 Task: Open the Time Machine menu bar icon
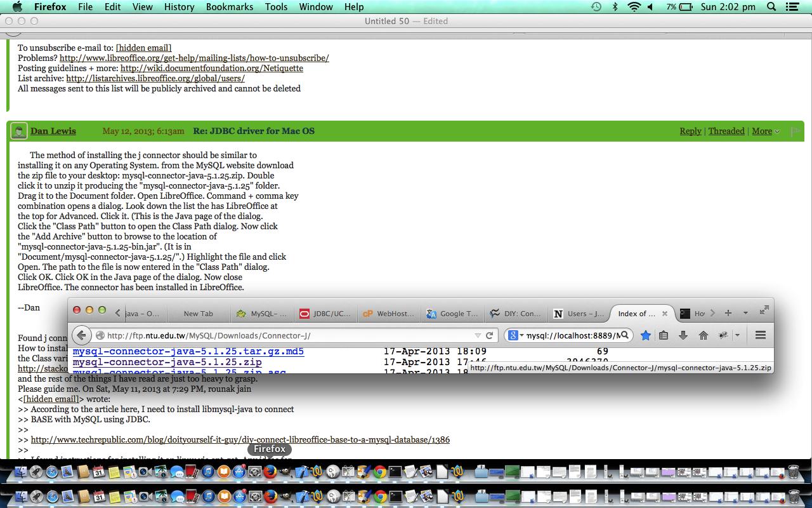coord(596,7)
